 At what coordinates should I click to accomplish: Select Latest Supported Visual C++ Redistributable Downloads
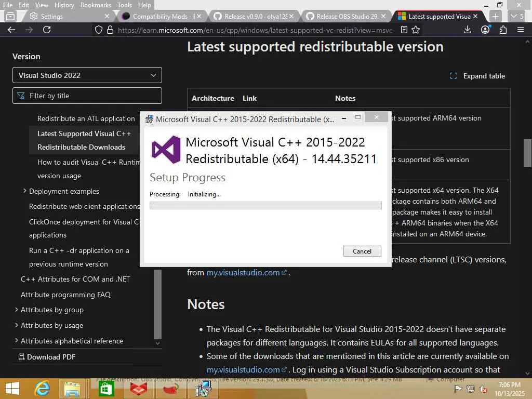point(84,140)
